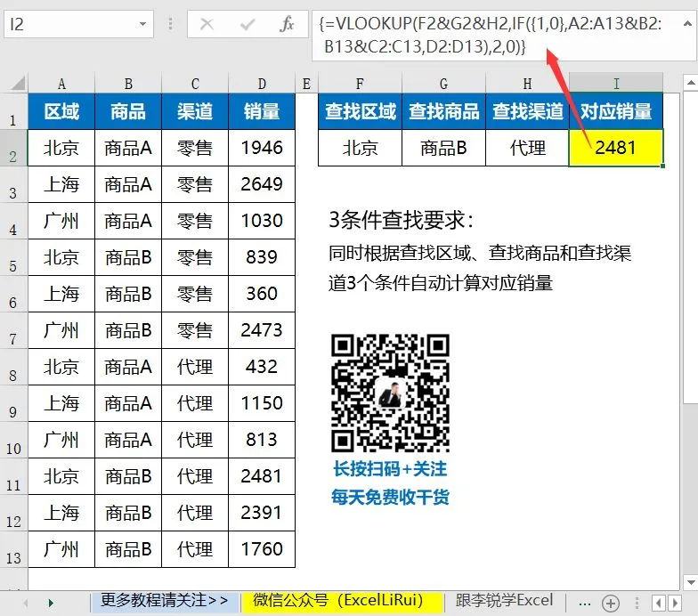Select row 7 header
Screen dimensions: 698x616
[13, 330]
